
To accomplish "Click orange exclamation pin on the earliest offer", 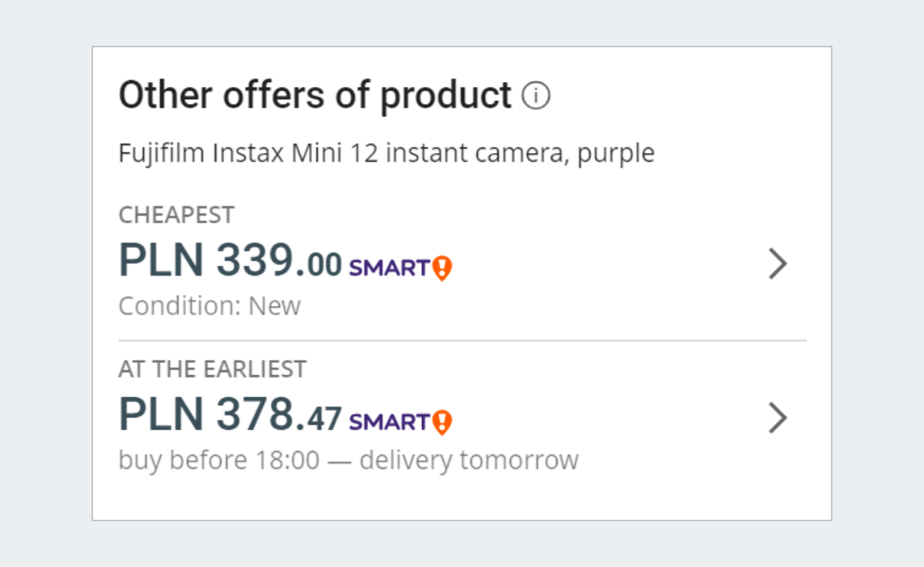I will coord(442,422).
